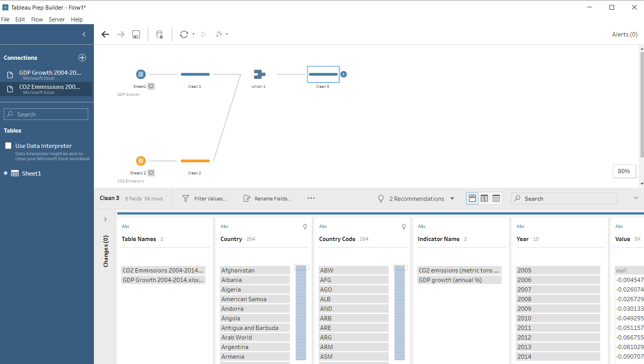Click the field Search box in Clean 3

point(564,198)
